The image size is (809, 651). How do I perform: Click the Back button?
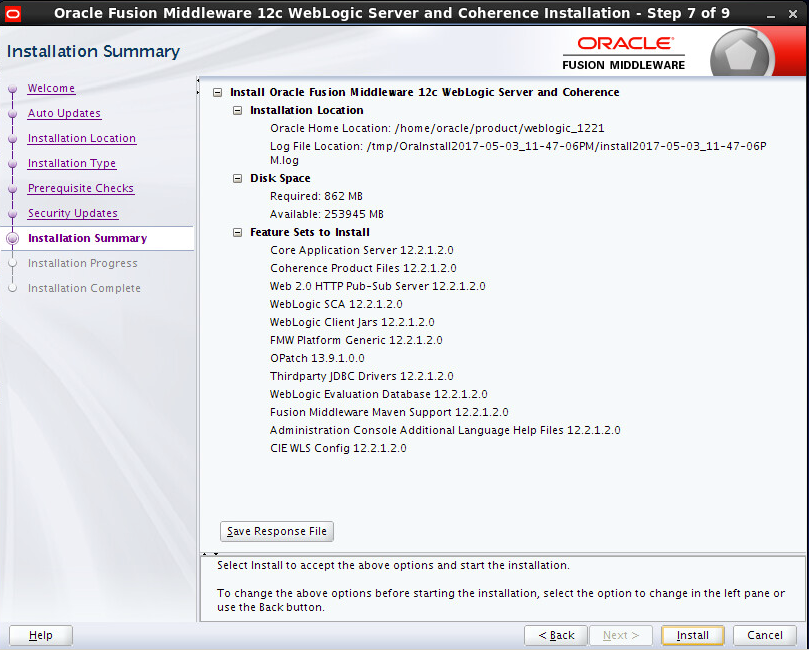[556, 635]
